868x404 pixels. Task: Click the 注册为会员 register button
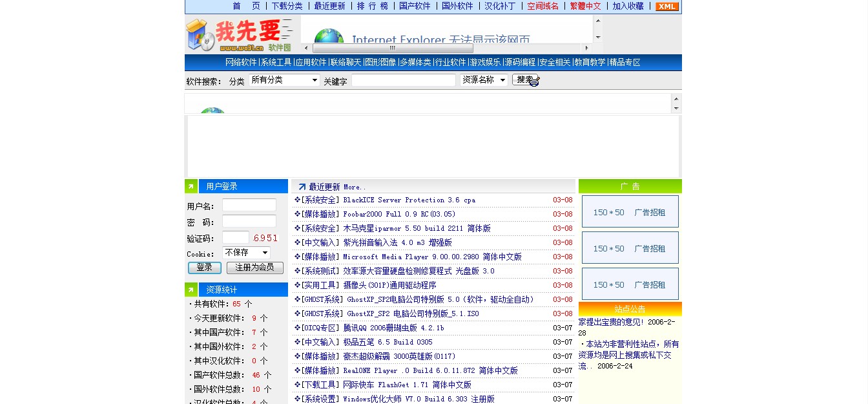tap(254, 268)
